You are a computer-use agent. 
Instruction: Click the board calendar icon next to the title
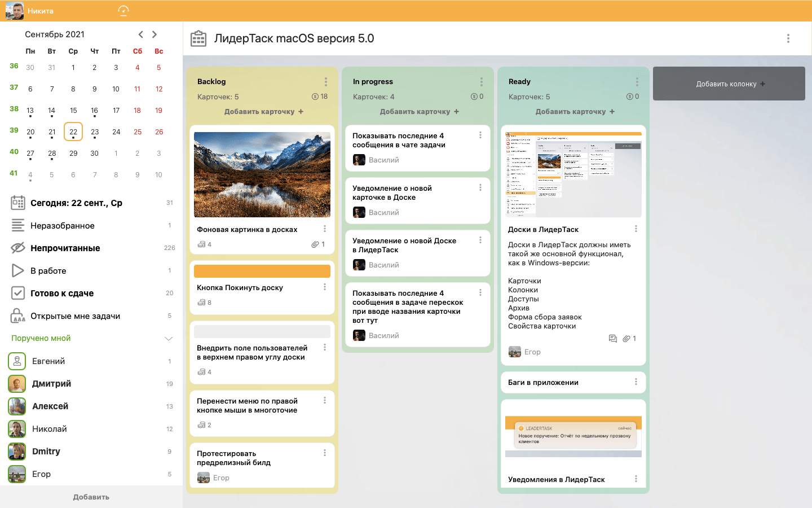click(x=198, y=38)
